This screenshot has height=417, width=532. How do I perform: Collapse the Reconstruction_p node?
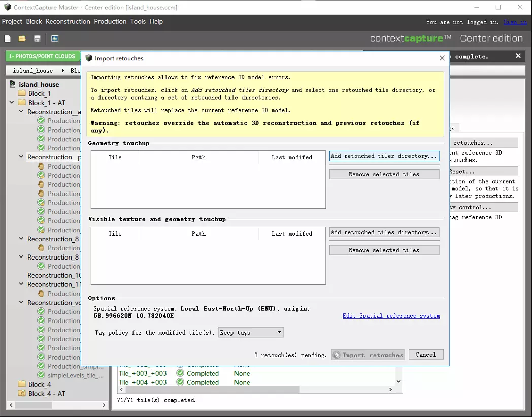pos(21,156)
